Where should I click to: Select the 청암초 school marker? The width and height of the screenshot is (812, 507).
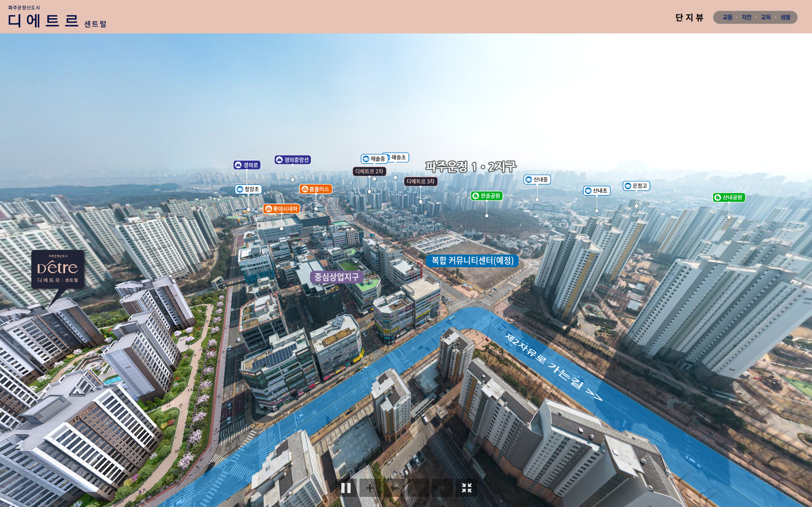coord(248,189)
